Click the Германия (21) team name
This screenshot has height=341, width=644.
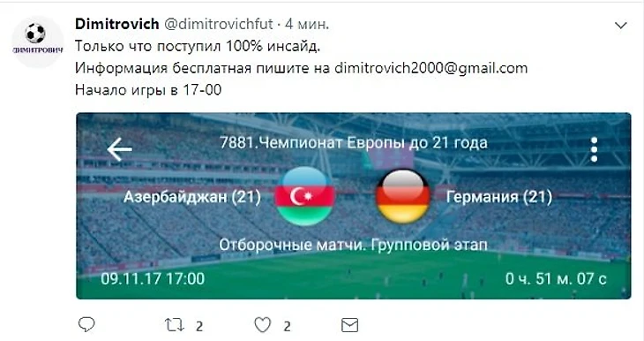tap(499, 197)
